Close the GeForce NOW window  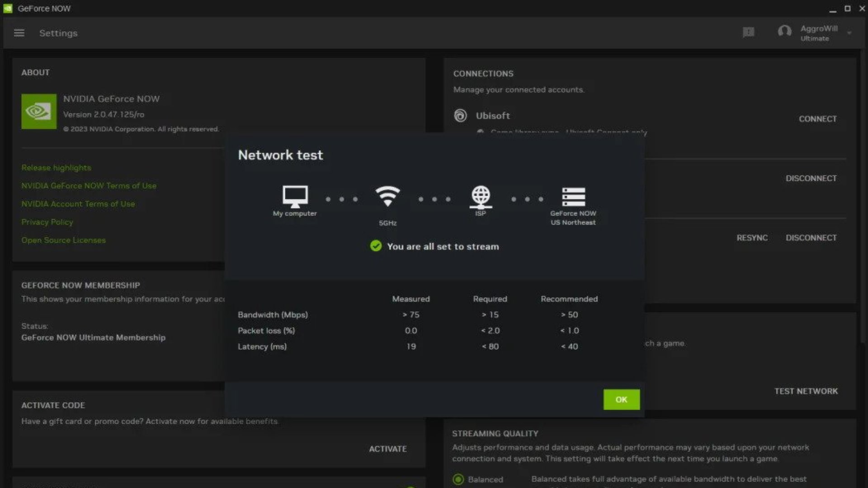coord(862,9)
